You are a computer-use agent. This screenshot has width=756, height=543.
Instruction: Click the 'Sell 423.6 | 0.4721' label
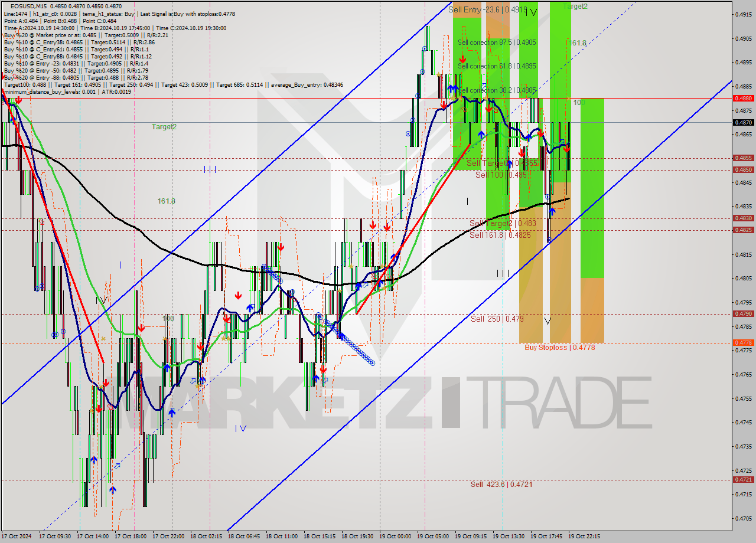[501, 484]
